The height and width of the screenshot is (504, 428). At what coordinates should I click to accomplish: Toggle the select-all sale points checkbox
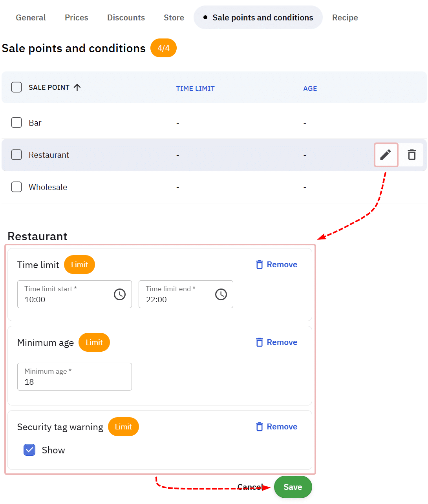[x=16, y=87]
